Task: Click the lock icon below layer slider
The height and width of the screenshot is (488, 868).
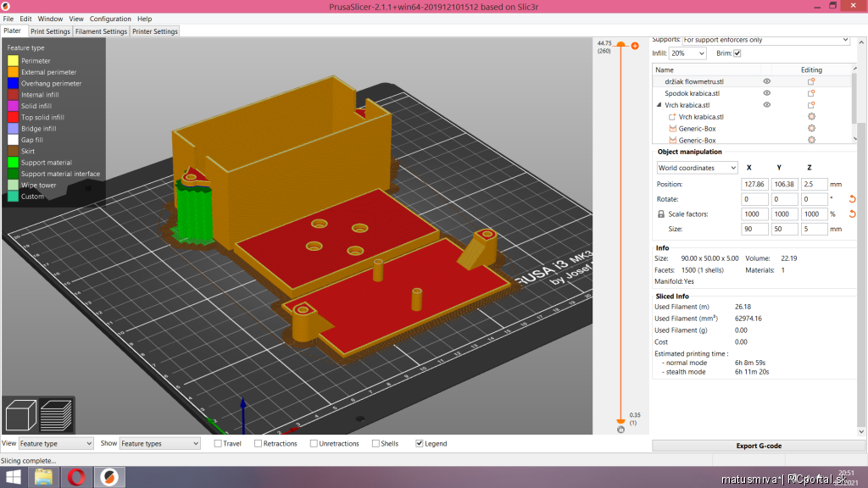Action: [x=620, y=430]
